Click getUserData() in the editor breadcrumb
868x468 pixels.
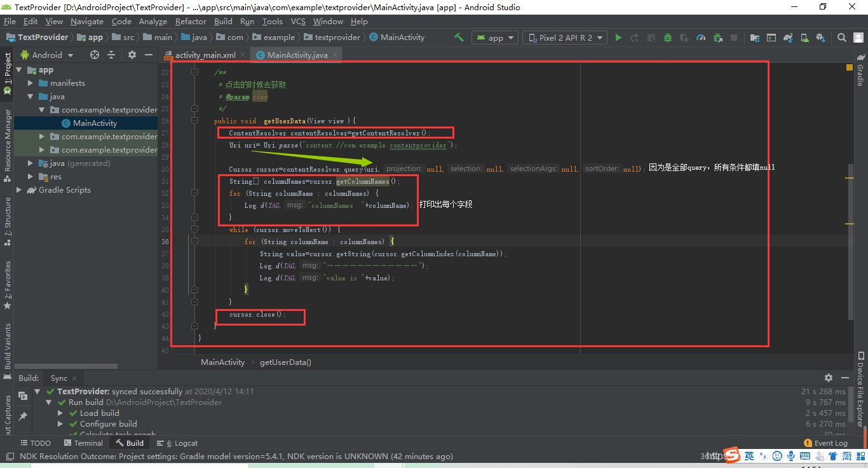[x=285, y=362]
